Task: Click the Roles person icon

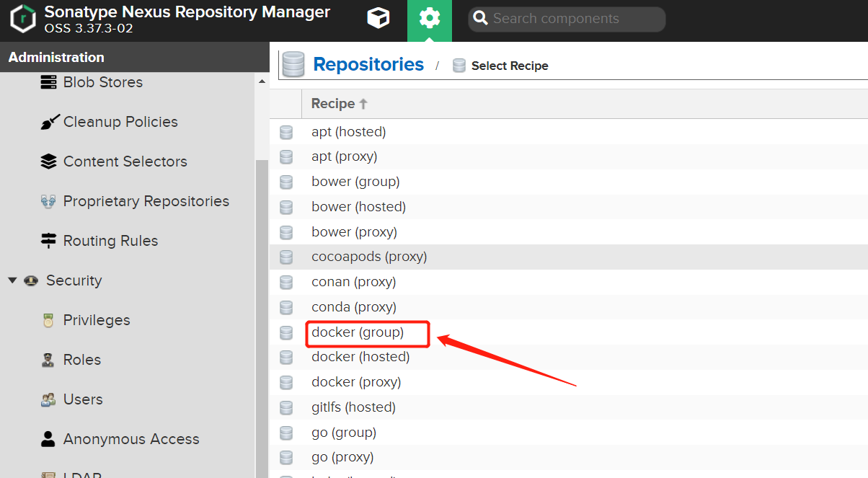Action: (48, 360)
